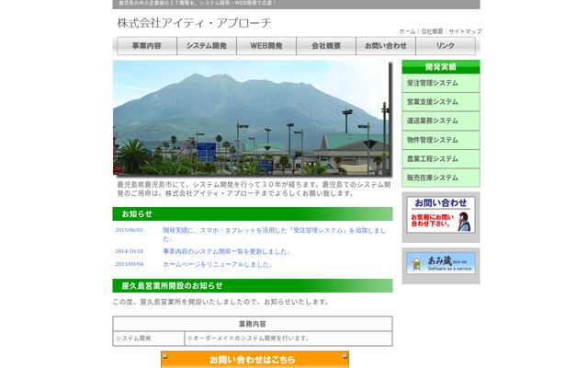Open the リンク navigation tab
The image size is (588, 368).
point(446,46)
